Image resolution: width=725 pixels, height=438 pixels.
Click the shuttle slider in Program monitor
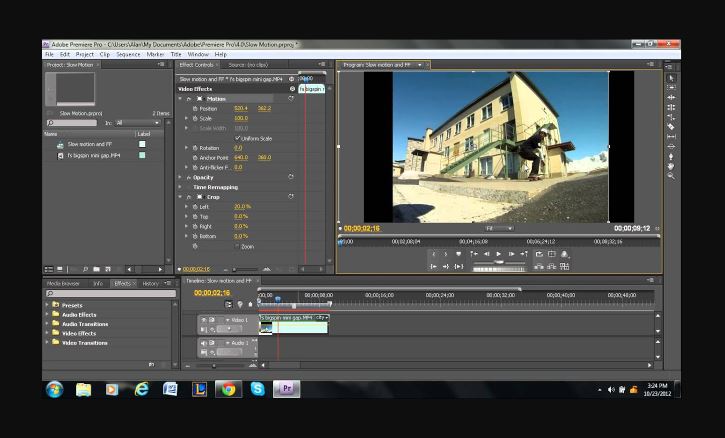point(498,262)
